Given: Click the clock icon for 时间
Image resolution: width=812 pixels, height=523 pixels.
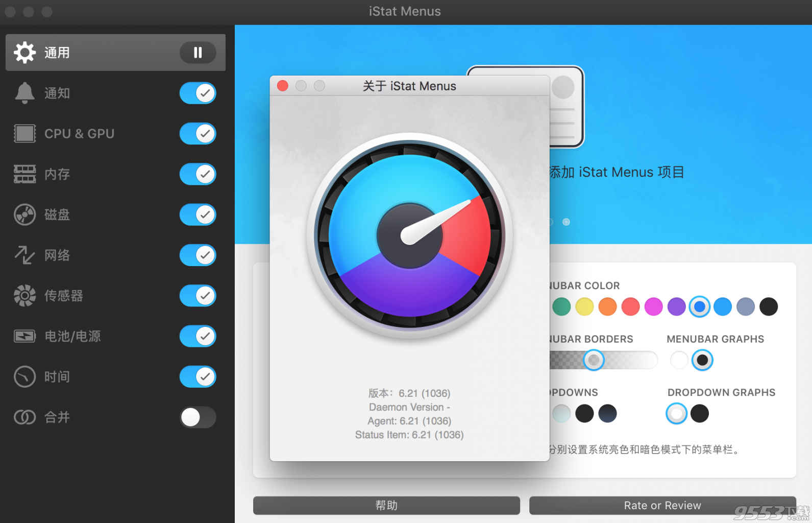Looking at the screenshot, I should coord(24,377).
